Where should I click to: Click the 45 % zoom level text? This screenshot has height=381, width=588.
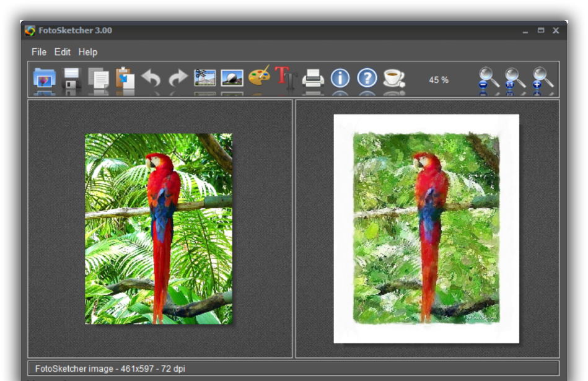click(x=439, y=80)
